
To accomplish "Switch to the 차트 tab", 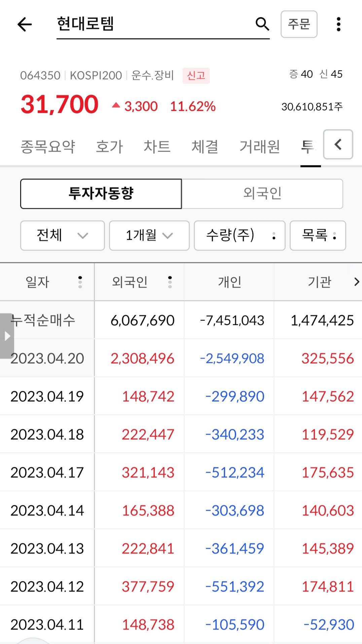I will 157,147.
